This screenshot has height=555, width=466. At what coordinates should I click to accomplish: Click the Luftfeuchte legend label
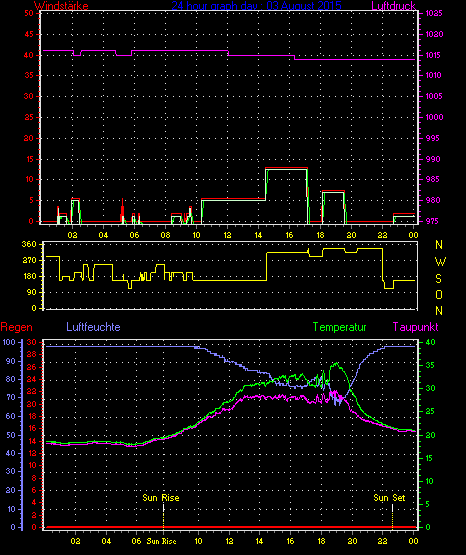93,327
